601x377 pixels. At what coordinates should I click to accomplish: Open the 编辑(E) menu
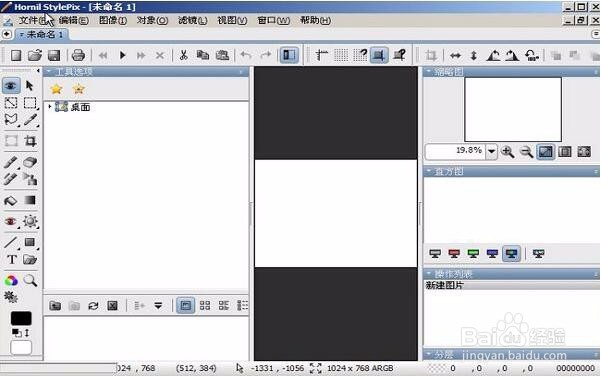tap(74, 21)
